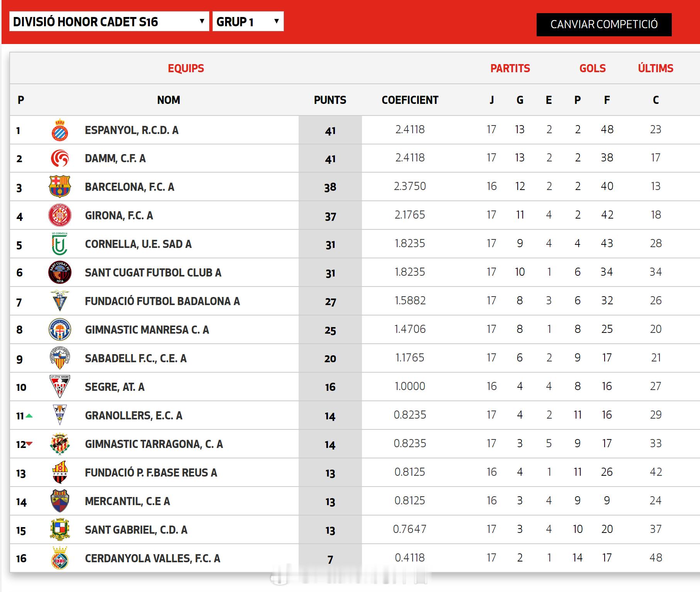
Task: Click the Sant Cugat FC crest
Action: tap(60, 273)
